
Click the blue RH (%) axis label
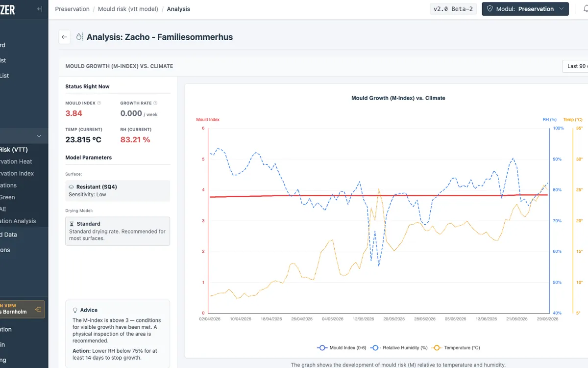(x=549, y=119)
